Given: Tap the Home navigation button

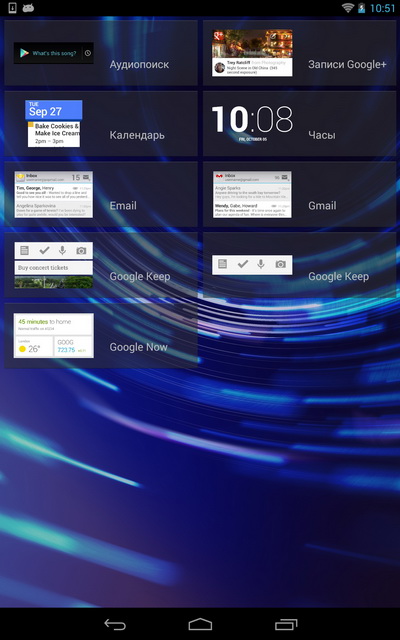Looking at the screenshot, I should [x=200, y=624].
